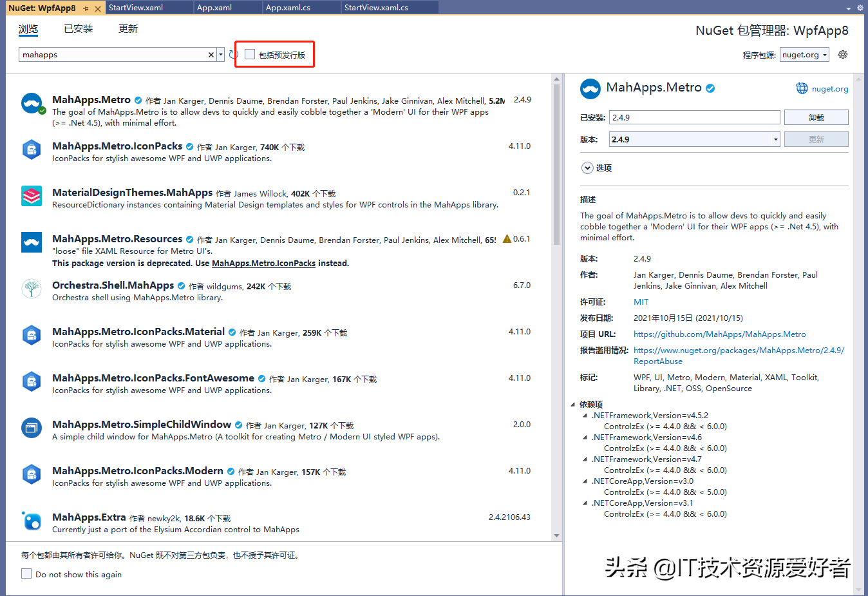The width and height of the screenshot is (868, 596).
Task: Collapse the 依赖项 dependencies tree
Action: point(573,405)
